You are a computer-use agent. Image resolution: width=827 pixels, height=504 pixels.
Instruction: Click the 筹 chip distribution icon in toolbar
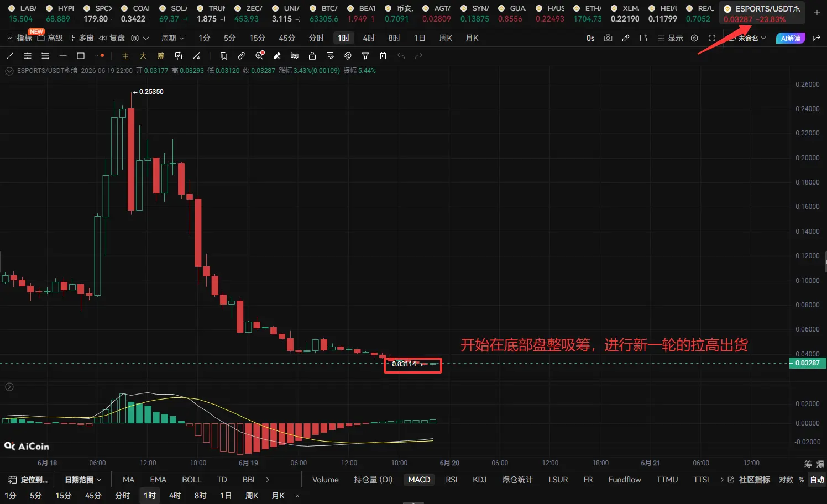point(161,56)
